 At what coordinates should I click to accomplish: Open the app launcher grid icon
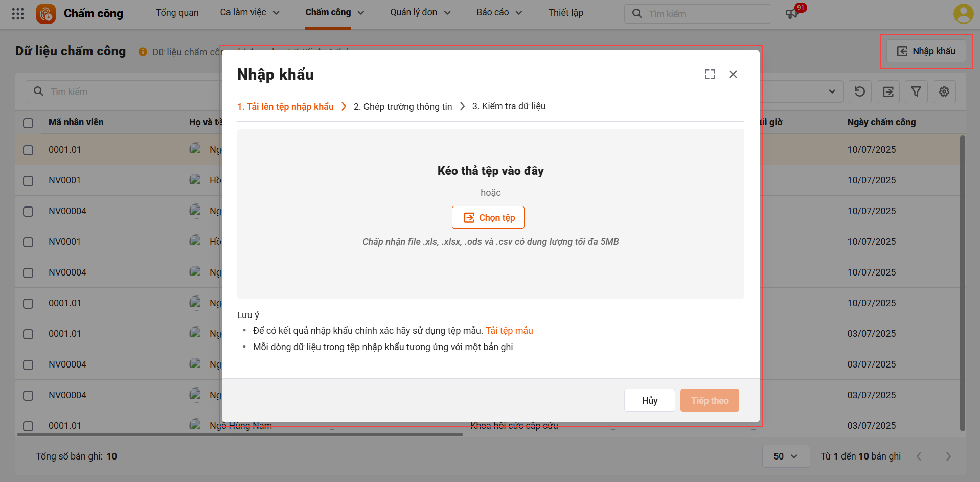tap(18, 14)
